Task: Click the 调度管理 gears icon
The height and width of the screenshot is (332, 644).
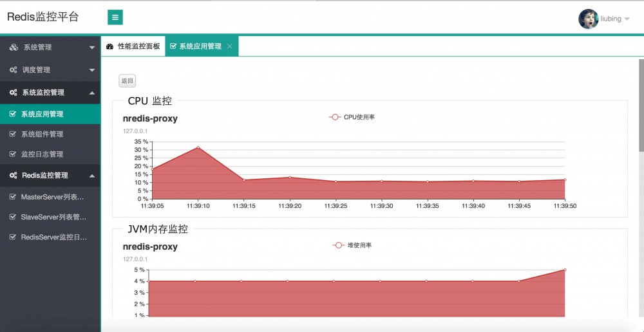Action: (x=13, y=69)
